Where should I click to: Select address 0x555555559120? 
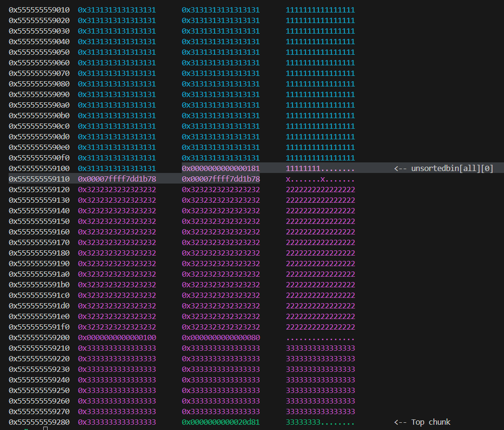click(x=39, y=189)
